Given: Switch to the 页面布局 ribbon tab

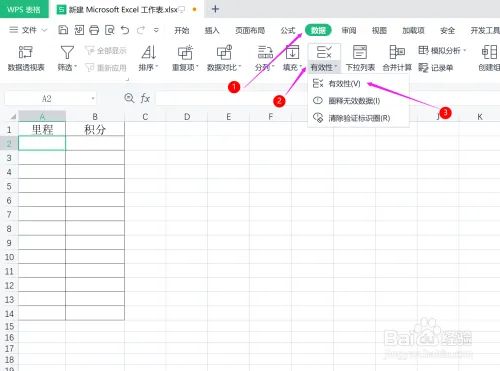Looking at the screenshot, I should (250, 30).
